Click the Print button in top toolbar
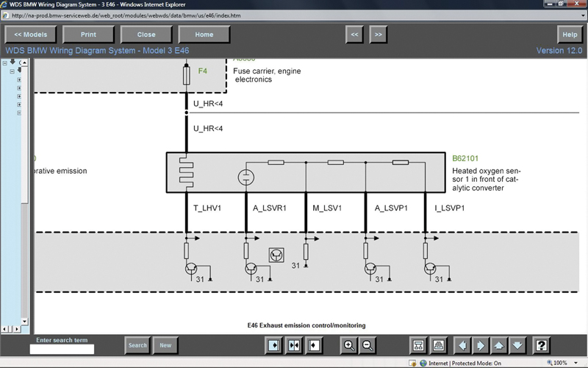The image size is (588, 368). pos(88,35)
